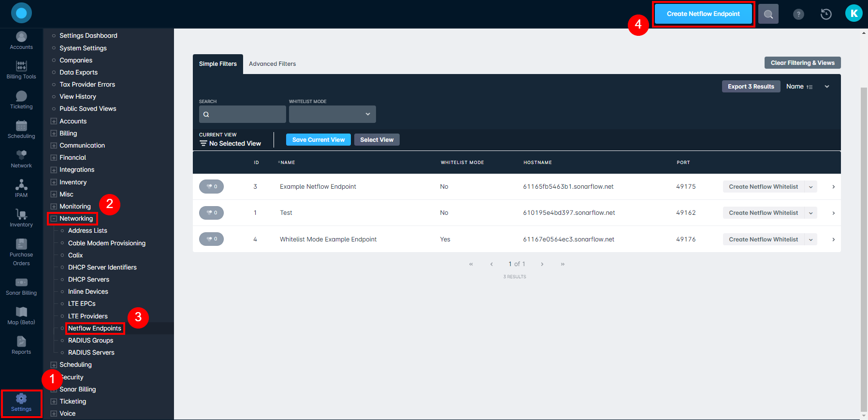This screenshot has width=868, height=420.
Task: Create Netflow Whitelist for Whitelist Mode Example Endpoint
Action: point(764,240)
